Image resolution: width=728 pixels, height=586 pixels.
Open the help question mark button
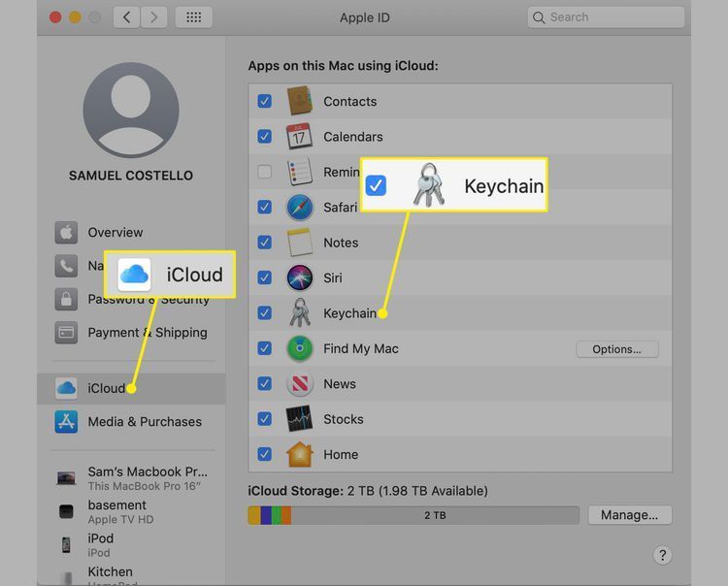[662, 555]
